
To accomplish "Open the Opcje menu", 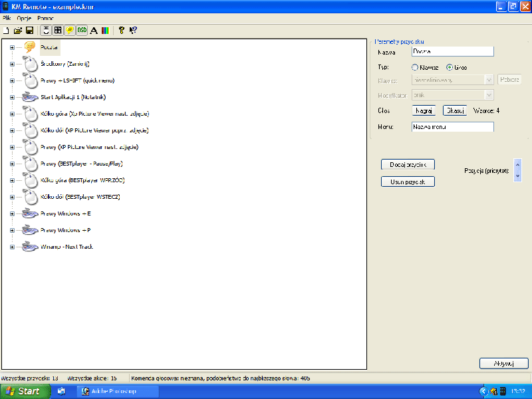I will 25,18.
